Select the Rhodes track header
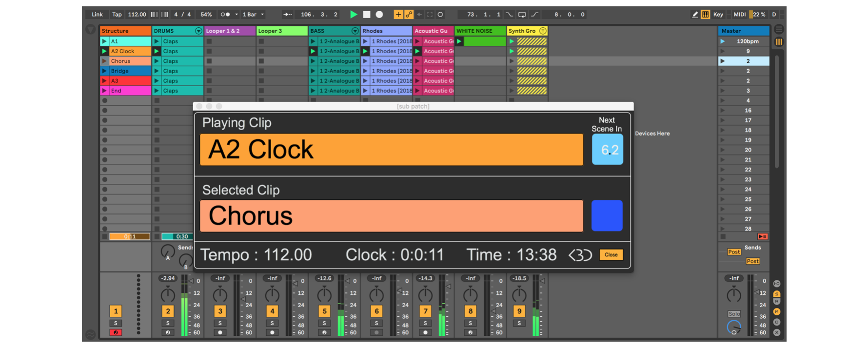 tap(387, 31)
